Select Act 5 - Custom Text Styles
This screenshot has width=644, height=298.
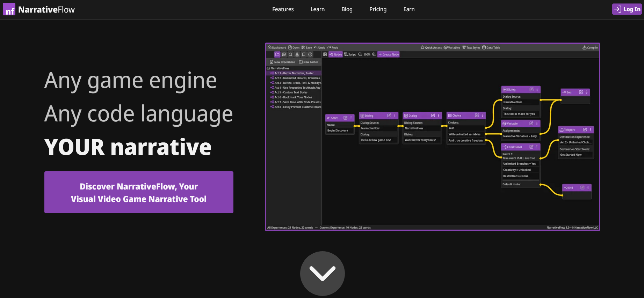tap(294, 92)
